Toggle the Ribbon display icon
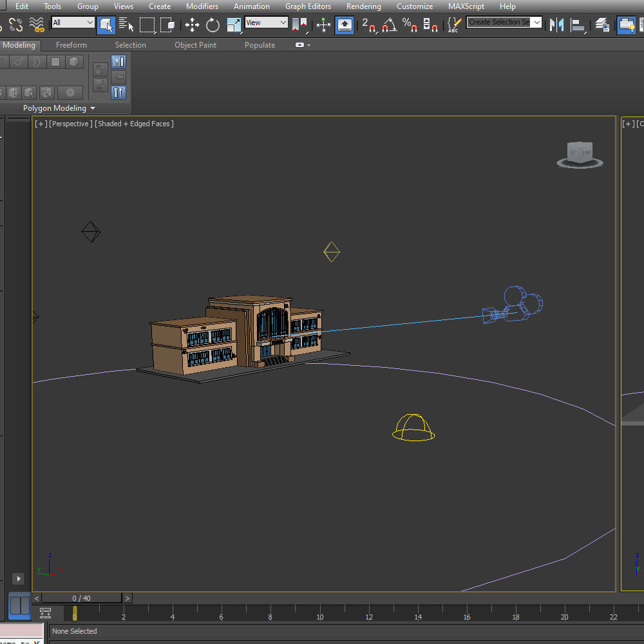This screenshot has height=644, width=644. click(627, 25)
